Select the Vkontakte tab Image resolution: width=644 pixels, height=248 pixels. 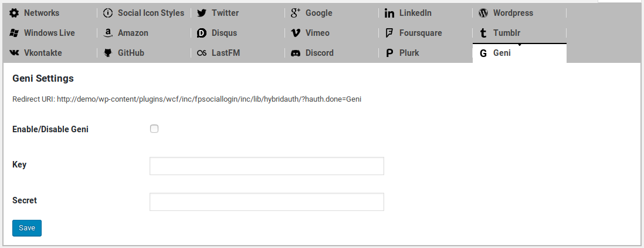coord(42,53)
